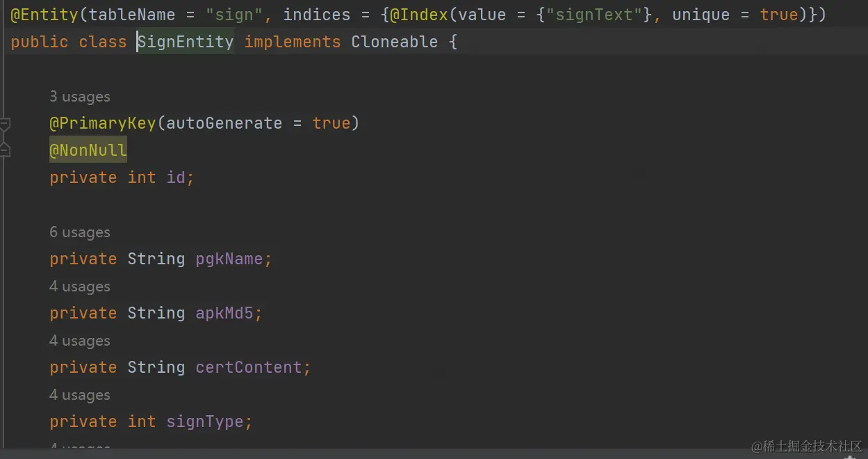The width and height of the screenshot is (868, 459).
Task: Click the @PrimaryKey annotation
Action: point(103,123)
